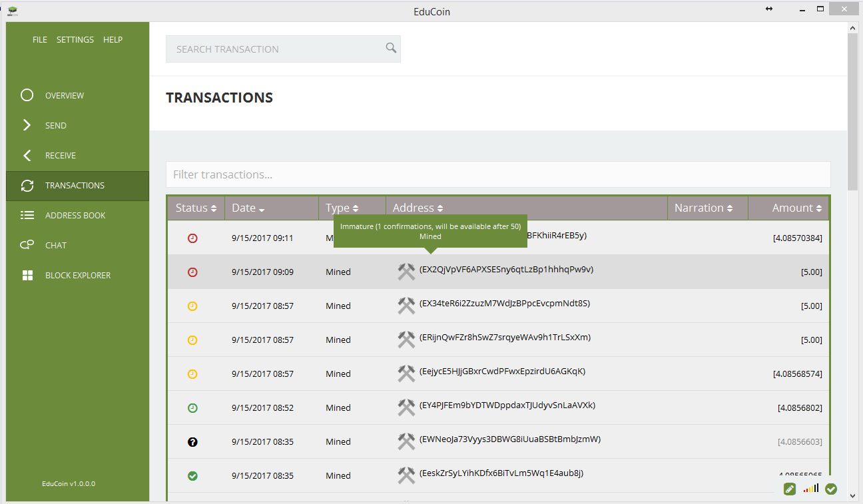Viewport: 863px width, 504px height.
Task: Click mining pickaxe icon for EX34teR6i2 address
Action: coord(406,306)
